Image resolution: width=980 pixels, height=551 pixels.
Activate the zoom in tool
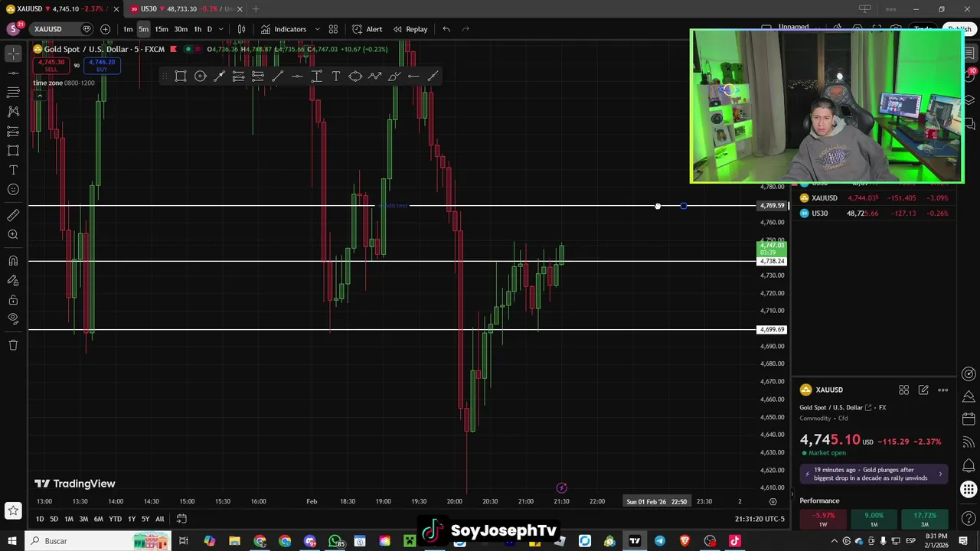click(13, 235)
